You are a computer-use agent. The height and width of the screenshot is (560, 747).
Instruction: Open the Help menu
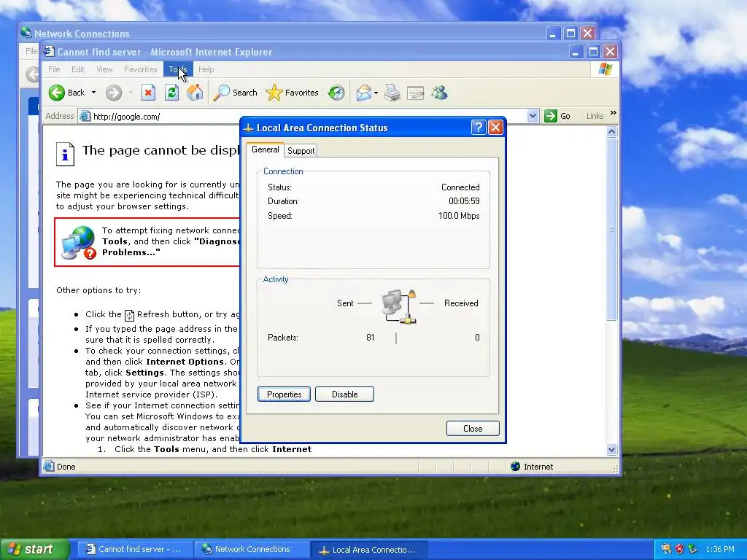tap(206, 69)
